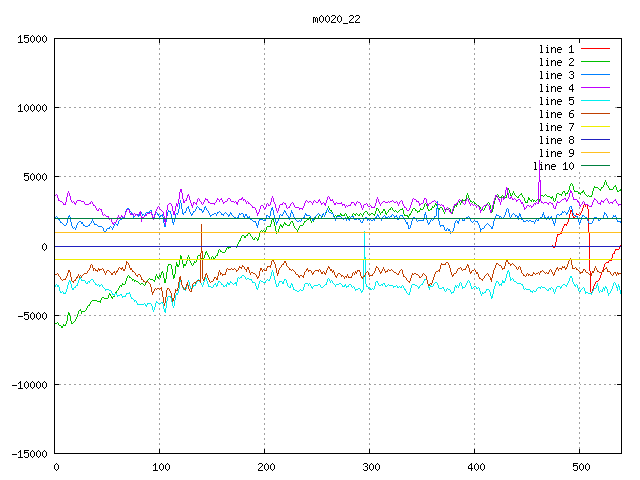The image size is (640, 480).
Task: Click the red swatch for line 1
Action: click(x=595, y=49)
